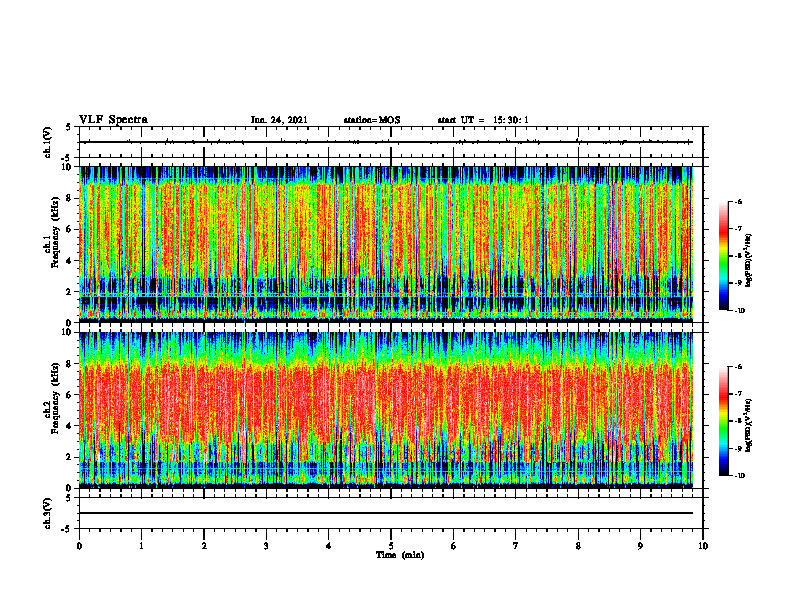Click tick label "7" on the Time axis

click(516, 546)
